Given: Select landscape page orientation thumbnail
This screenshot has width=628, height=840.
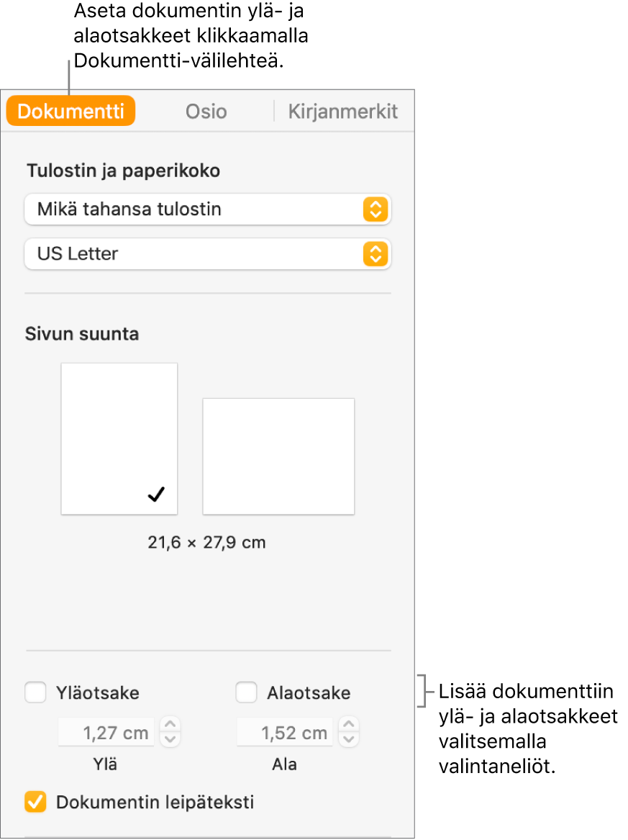Looking at the screenshot, I should point(278,456).
